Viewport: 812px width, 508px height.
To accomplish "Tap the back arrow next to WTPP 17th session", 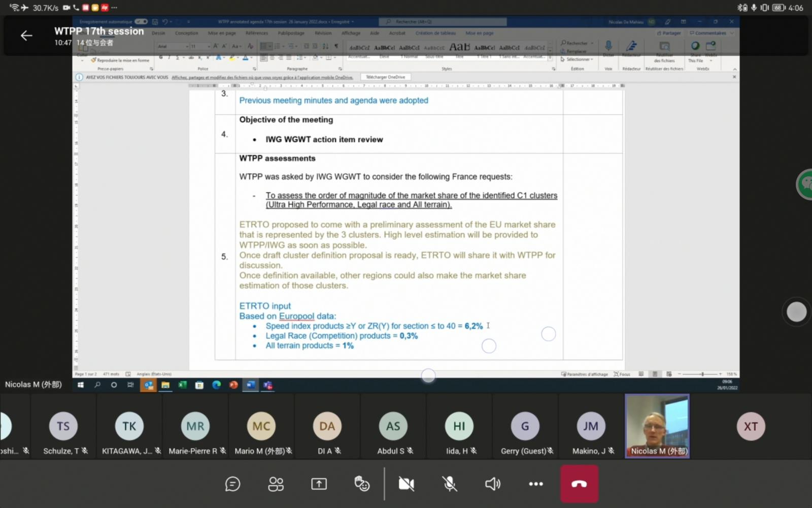I will click(26, 35).
